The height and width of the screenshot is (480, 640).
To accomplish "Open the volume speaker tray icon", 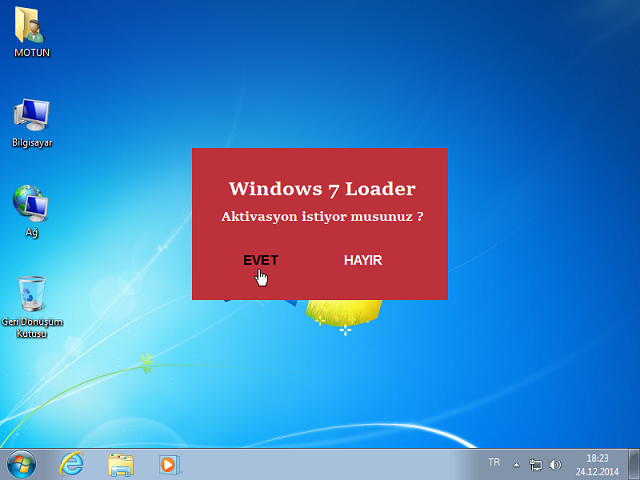I will pos(555,464).
